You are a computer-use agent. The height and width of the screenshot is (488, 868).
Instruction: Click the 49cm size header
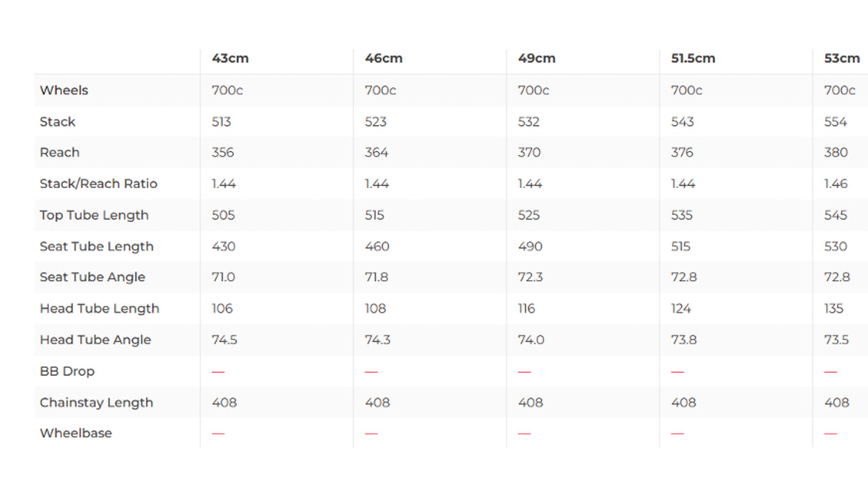tap(537, 59)
